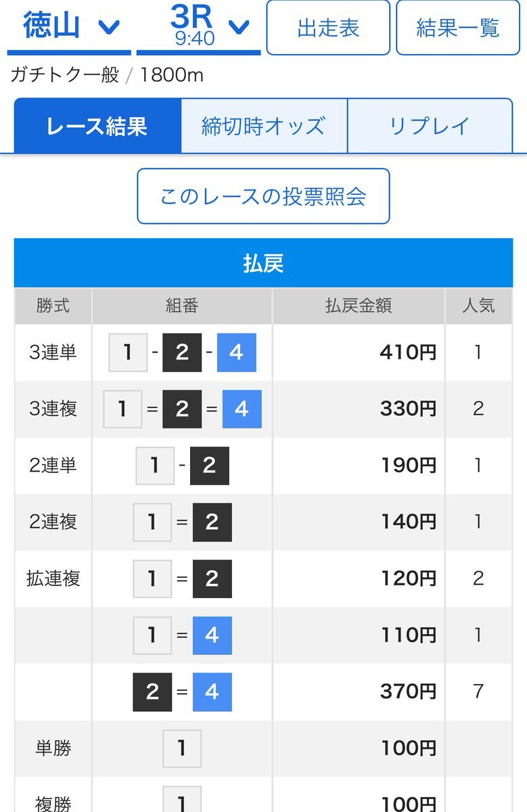
Task: Click black 2 badge in 370円 row
Action: (152, 692)
